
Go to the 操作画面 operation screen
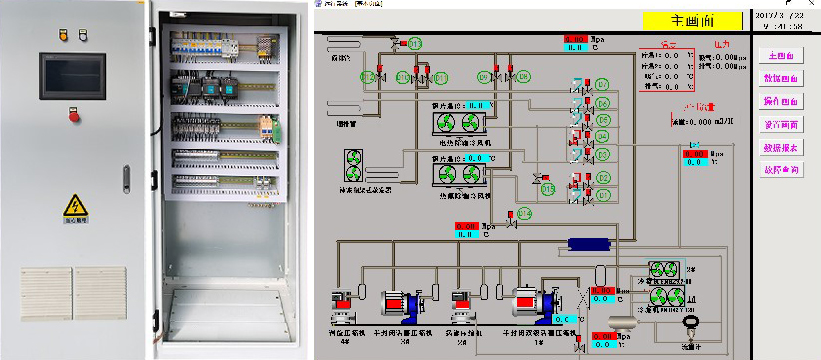(782, 101)
